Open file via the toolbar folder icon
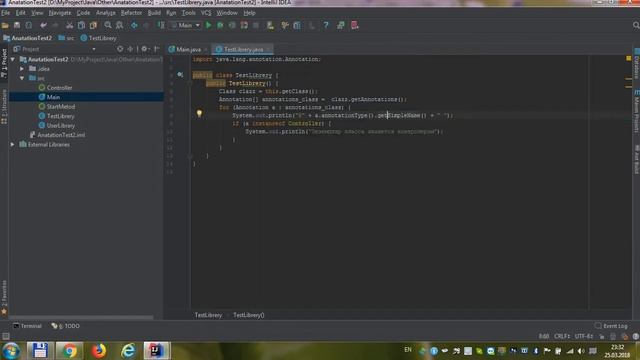Viewport: 640px width, 360px height. [x=5, y=25]
